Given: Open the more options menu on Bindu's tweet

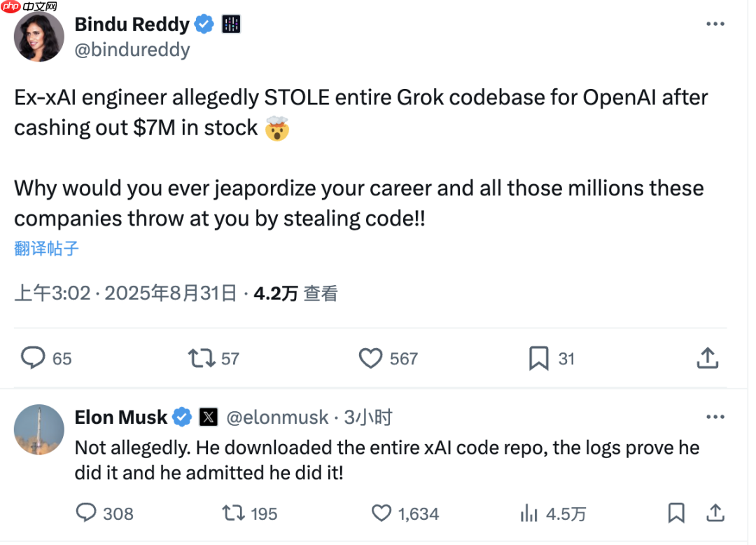Looking at the screenshot, I should [715, 23].
